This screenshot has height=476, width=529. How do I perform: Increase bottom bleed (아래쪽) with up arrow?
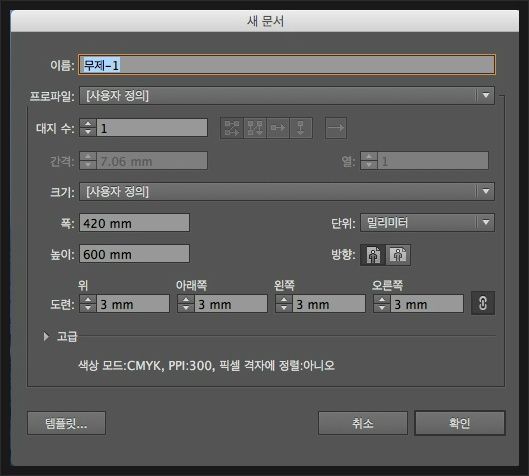[186, 299]
